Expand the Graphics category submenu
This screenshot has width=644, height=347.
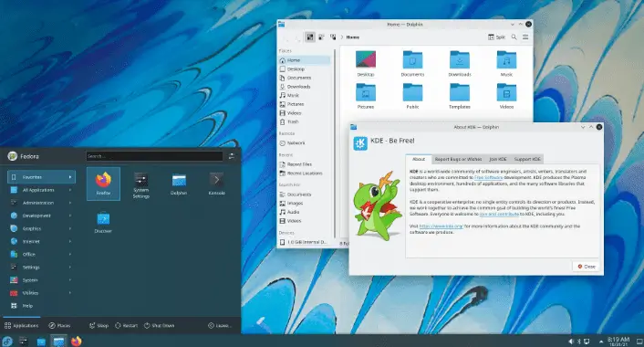[41, 228]
